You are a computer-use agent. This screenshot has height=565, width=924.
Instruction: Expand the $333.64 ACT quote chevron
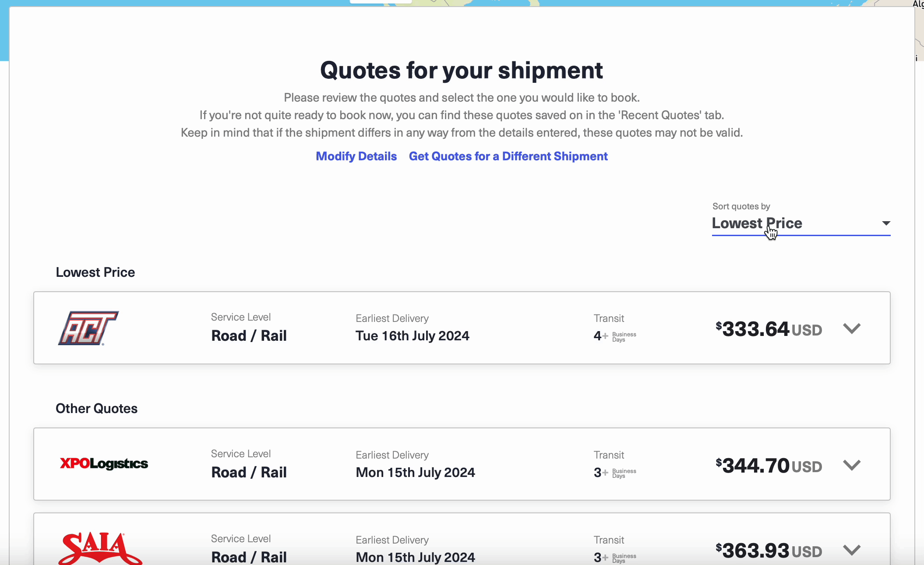(852, 328)
